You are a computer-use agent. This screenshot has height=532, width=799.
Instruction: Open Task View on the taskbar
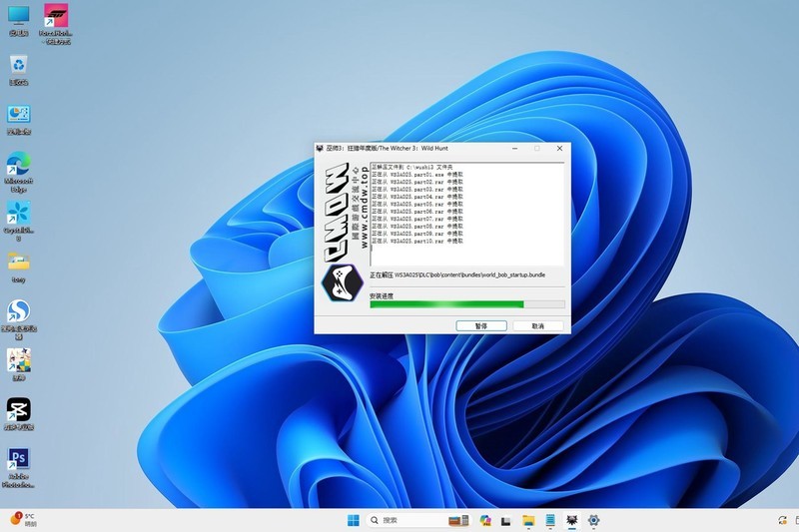pos(506,520)
